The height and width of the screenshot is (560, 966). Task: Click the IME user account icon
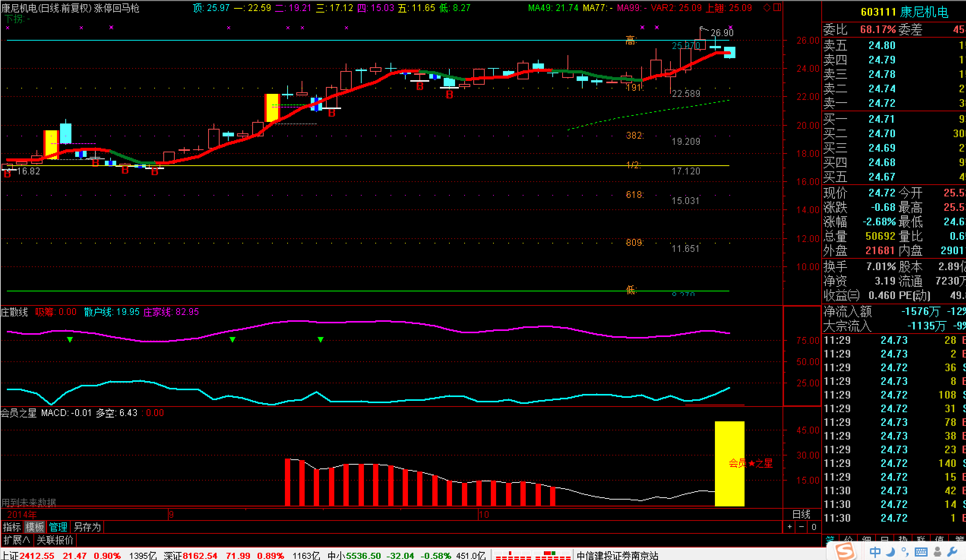938,552
